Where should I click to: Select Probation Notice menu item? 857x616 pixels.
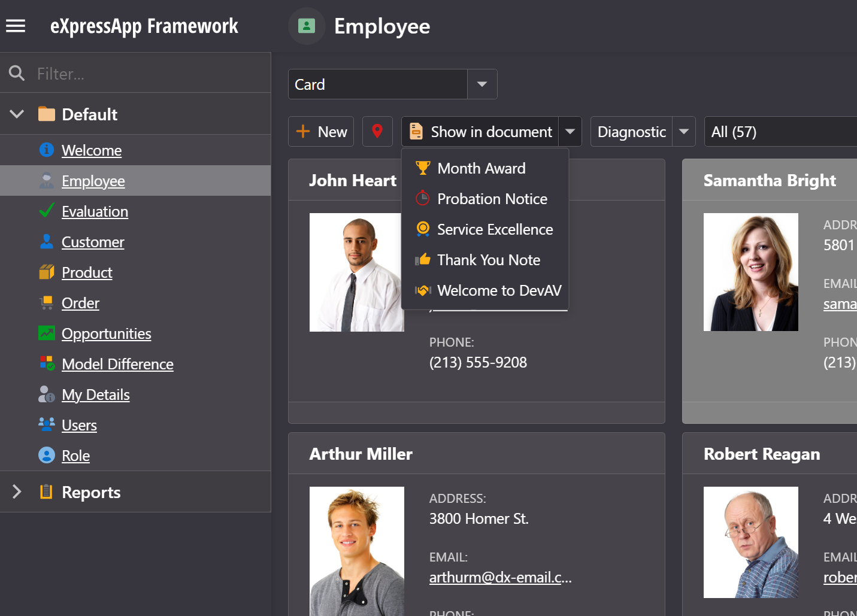tap(485, 199)
